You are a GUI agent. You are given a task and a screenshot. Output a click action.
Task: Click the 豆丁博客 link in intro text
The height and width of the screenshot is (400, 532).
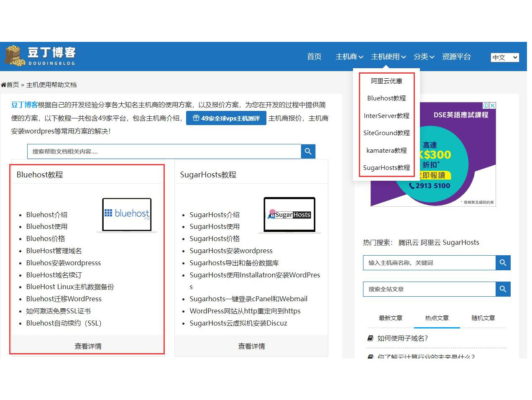coord(24,105)
